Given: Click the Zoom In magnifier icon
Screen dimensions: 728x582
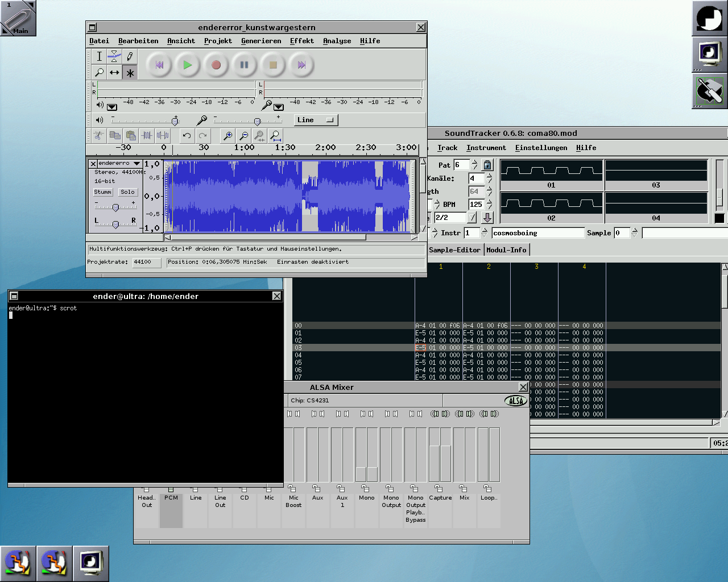Looking at the screenshot, I should coord(227,135).
